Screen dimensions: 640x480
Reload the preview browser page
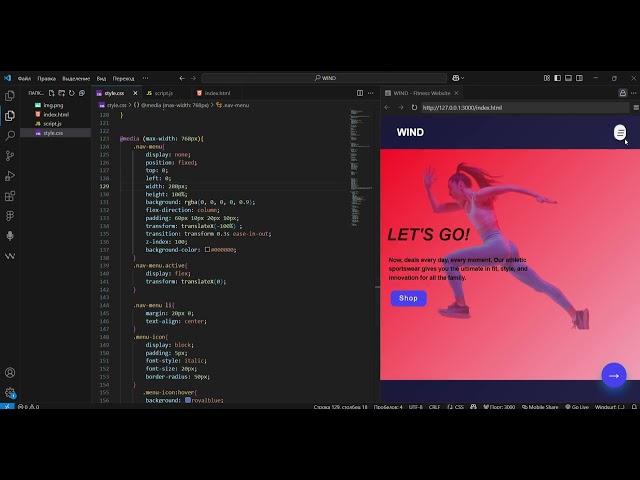click(x=414, y=107)
